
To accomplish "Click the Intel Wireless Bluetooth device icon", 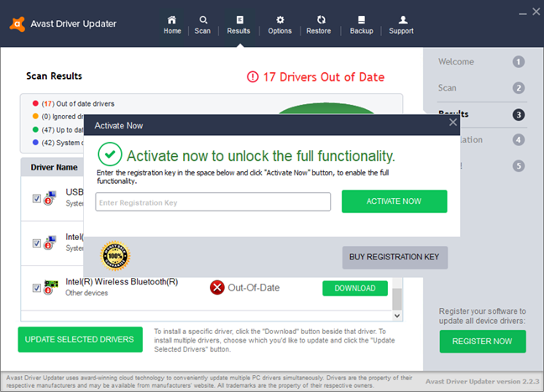I will 50,287.
